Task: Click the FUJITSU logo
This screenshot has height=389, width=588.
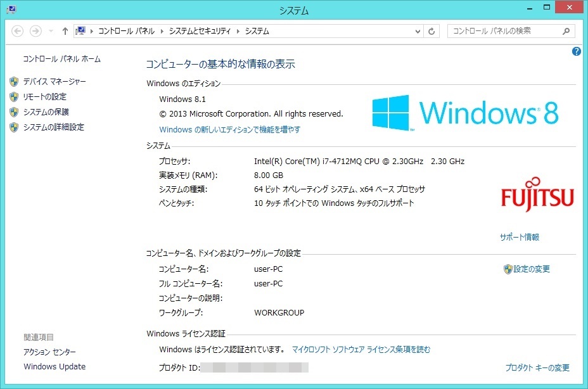Action: (x=537, y=194)
